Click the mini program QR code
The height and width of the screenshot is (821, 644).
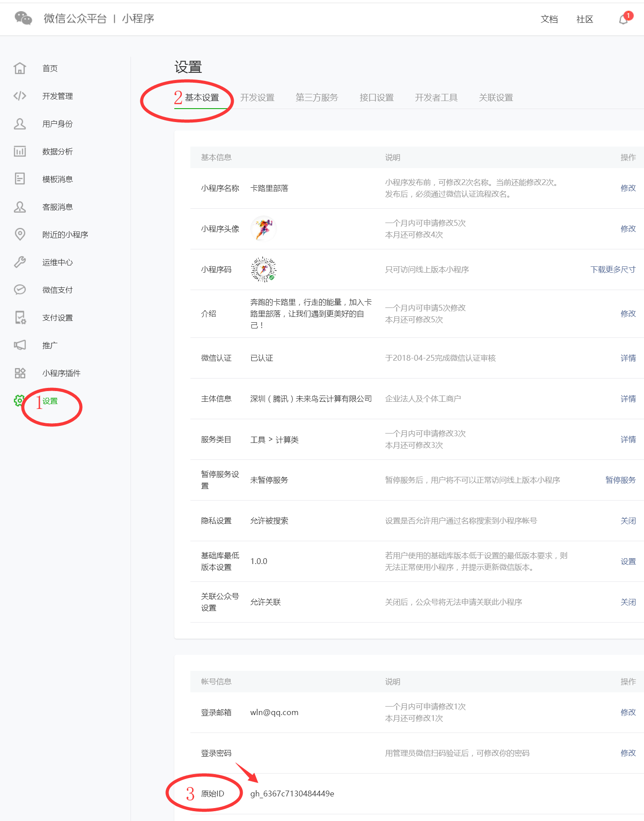click(x=264, y=269)
